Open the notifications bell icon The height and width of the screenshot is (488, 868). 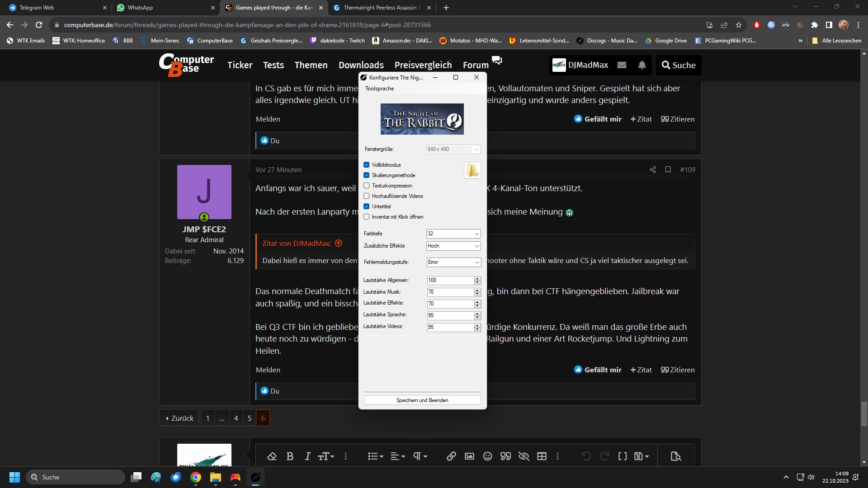coord(642,65)
